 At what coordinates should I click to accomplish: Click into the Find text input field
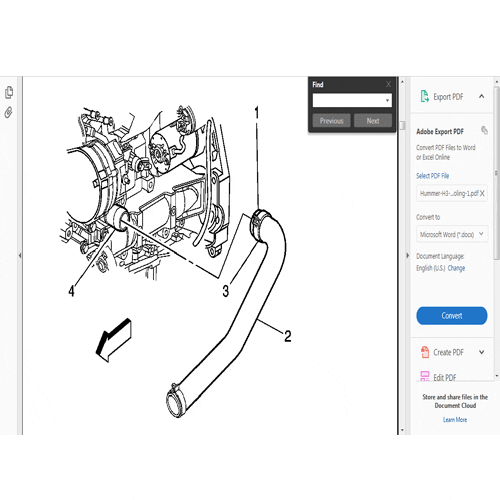pos(348,100)
